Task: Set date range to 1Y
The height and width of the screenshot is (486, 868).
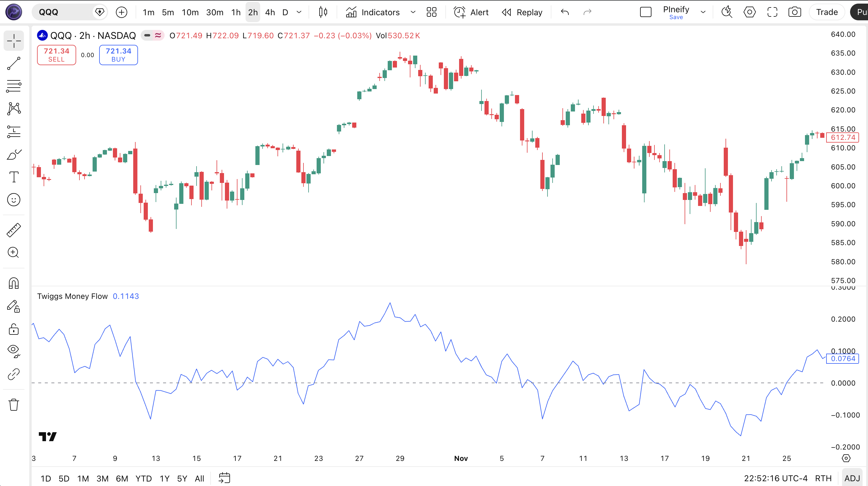Action: pos(165,478)
